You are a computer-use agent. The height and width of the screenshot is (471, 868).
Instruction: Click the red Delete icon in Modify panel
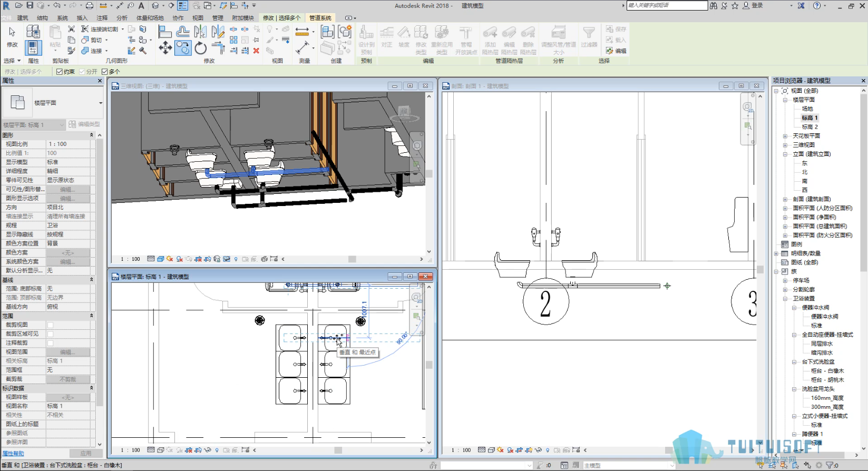point(256,51)
